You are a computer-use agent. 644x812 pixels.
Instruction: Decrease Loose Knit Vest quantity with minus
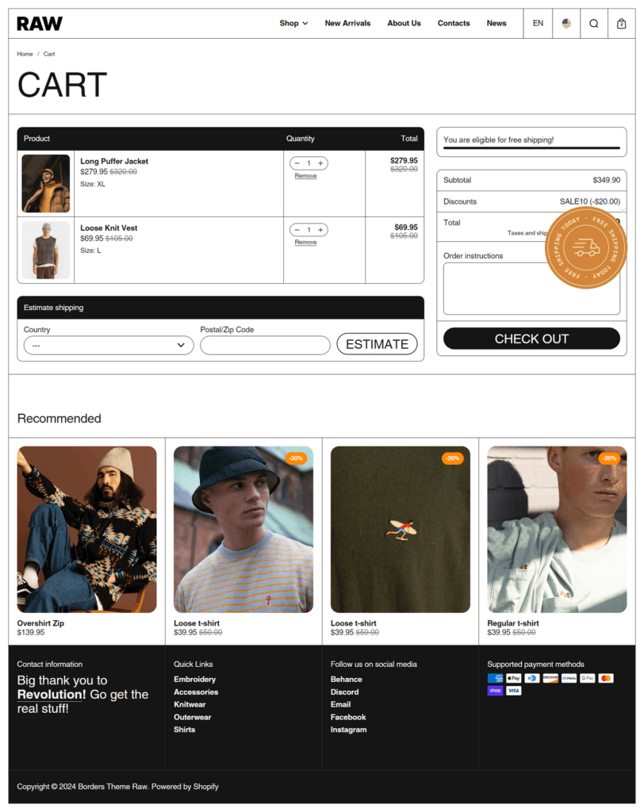coord(297,230)
